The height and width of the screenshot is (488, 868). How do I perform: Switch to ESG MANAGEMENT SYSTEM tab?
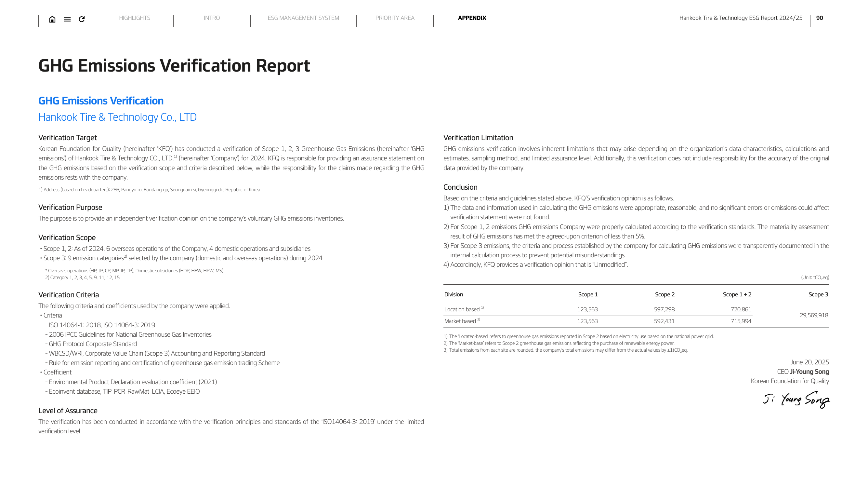pyautogui.click(x=303, y=18)
